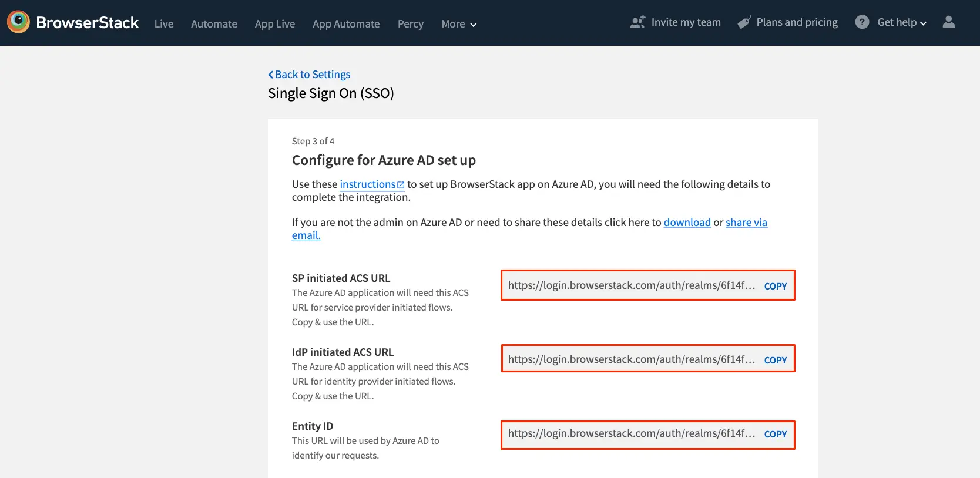Image resolution: width=980 pixels, height=478 pixels.
Task: Open App Live in navigation bar
Action: tap(274, 24)
